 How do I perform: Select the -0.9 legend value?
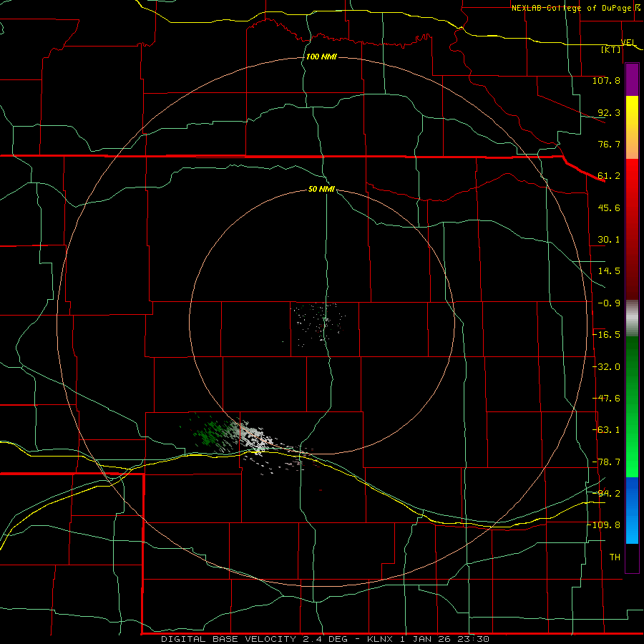point(609,303)
